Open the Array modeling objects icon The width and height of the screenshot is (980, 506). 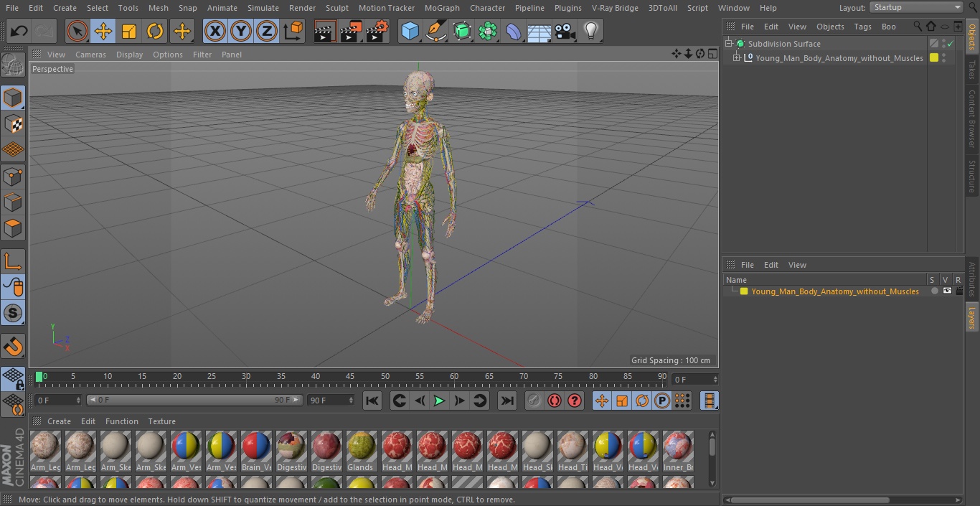pos(488,31)
